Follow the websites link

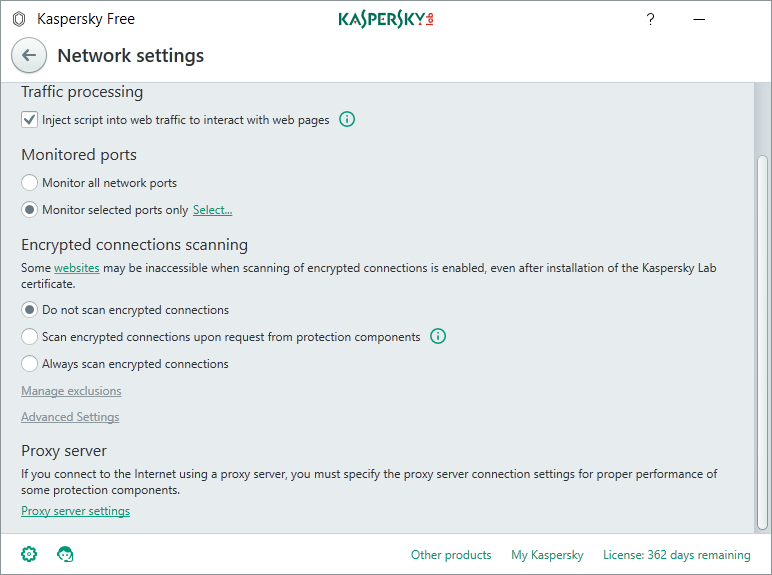point(77,268)
